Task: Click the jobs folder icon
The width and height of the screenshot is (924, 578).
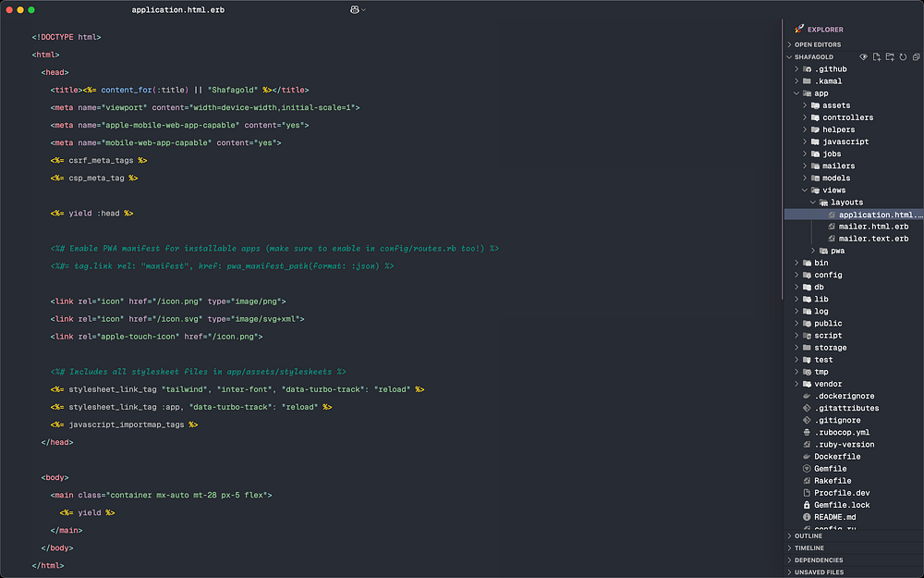Action: pos(816,154)
